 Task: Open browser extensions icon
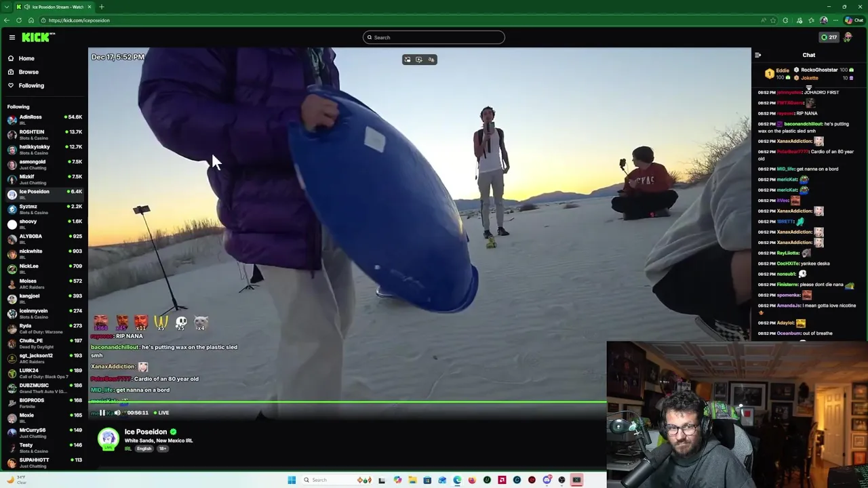pos(785,20)
